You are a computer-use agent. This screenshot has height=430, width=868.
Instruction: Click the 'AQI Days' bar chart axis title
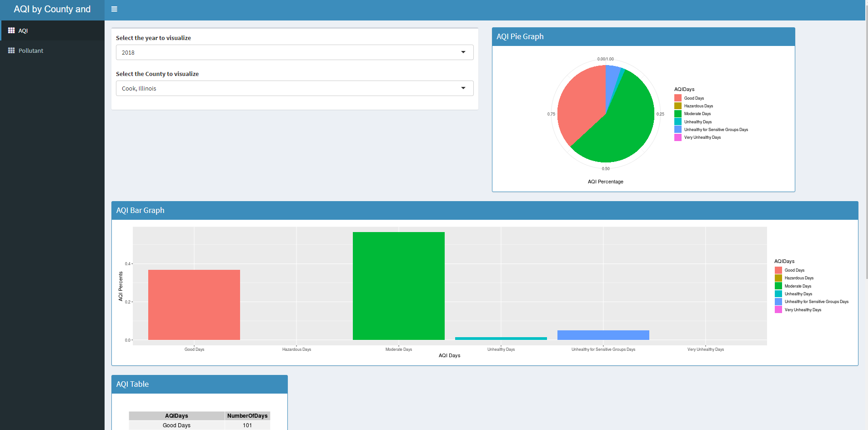(449, 355)
